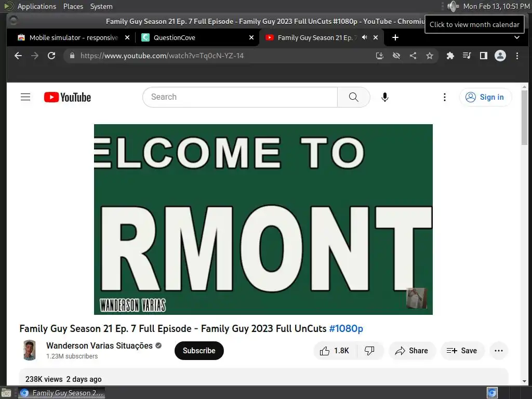
Task: Save the video to a playlist
Action: [462, 351]
